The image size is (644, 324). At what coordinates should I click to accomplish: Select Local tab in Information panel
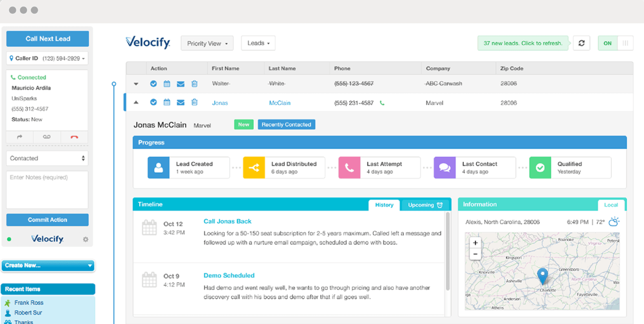pyautogui.click(x=611, y=205)
